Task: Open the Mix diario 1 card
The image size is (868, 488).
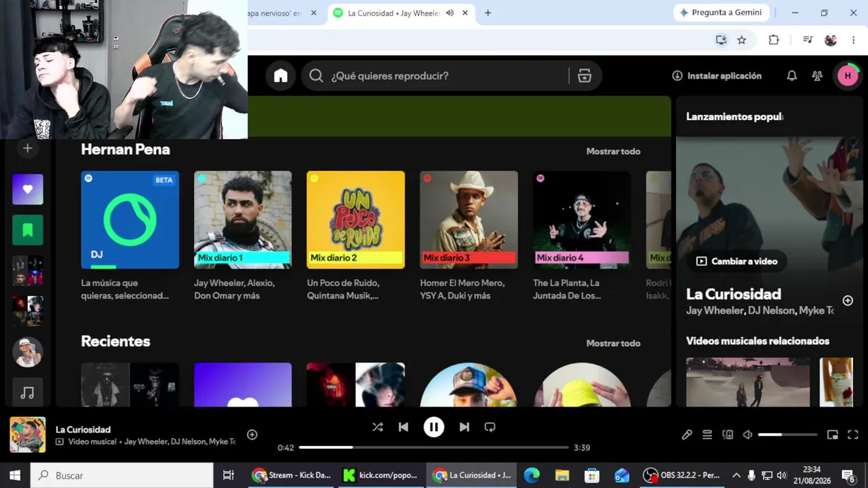Action: point(243,220)
